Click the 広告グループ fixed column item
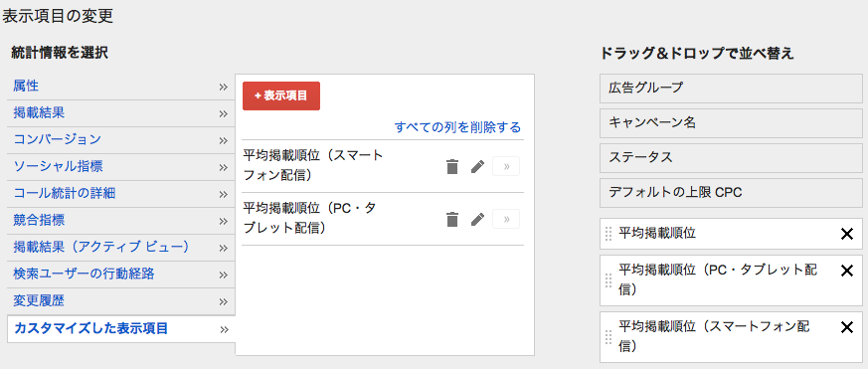Screen dimensions: 868x369 [731, 89]
